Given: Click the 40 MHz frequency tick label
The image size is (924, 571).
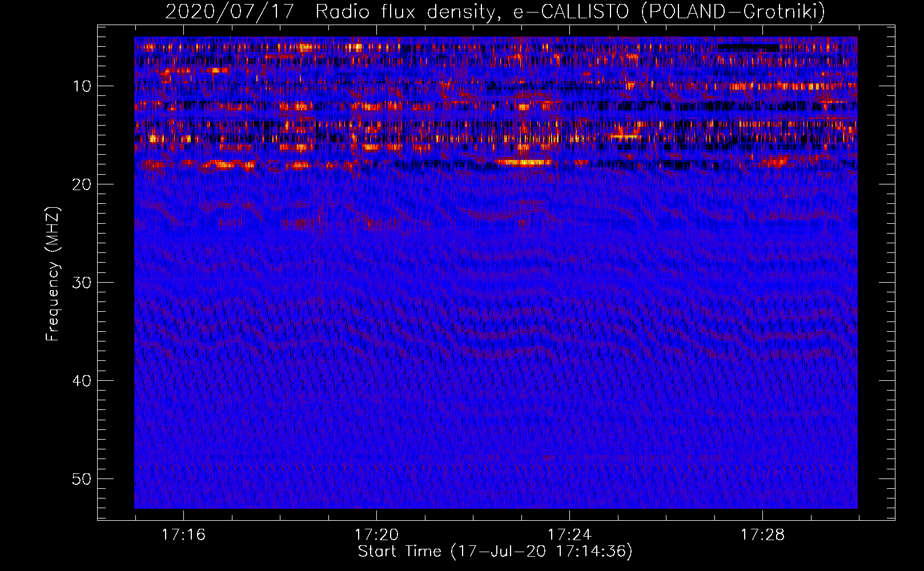Looking at the screenshot, I should click(x=82, y=381).
